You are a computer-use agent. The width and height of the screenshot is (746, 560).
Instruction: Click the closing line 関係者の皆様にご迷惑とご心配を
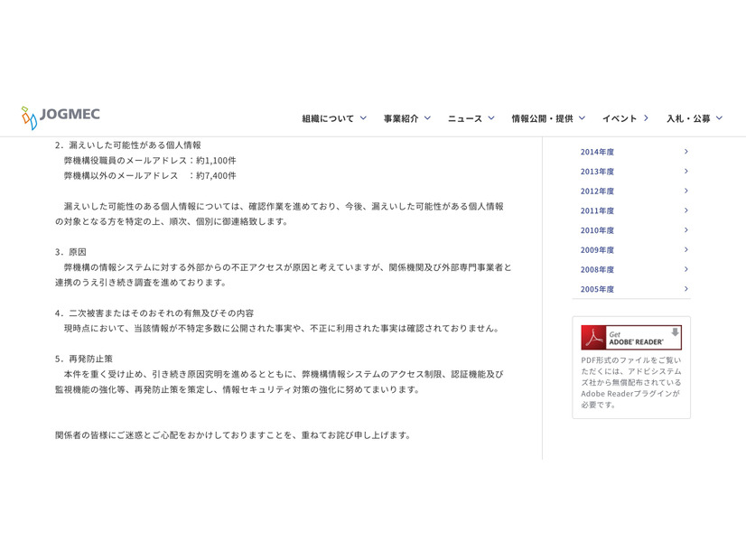233,434
